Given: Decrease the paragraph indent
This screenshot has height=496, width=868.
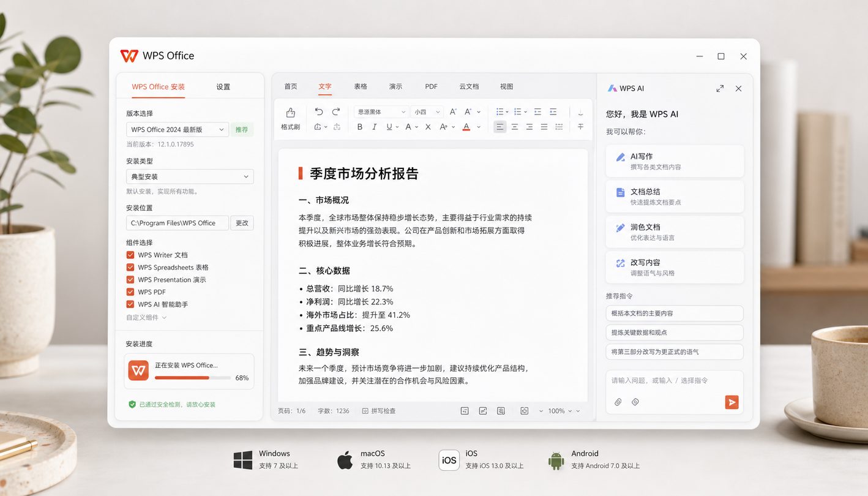Looking at the screenshot, I should [537, 111].
